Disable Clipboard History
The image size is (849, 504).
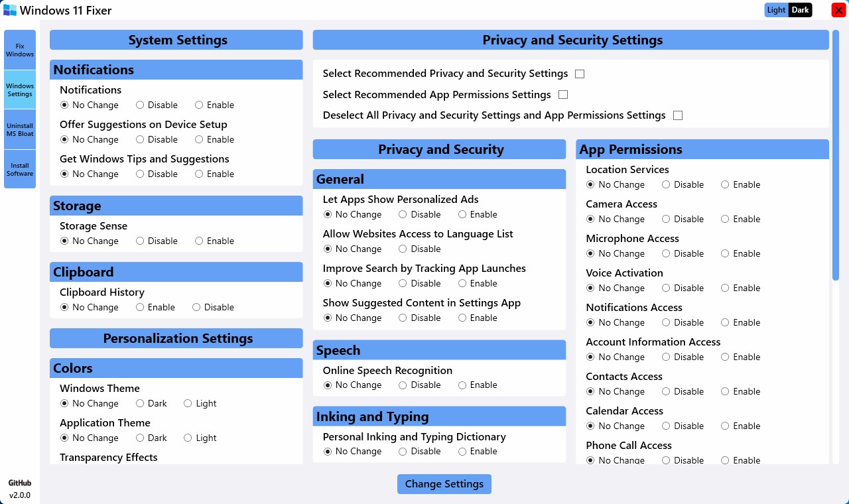[x=196, y=307]
